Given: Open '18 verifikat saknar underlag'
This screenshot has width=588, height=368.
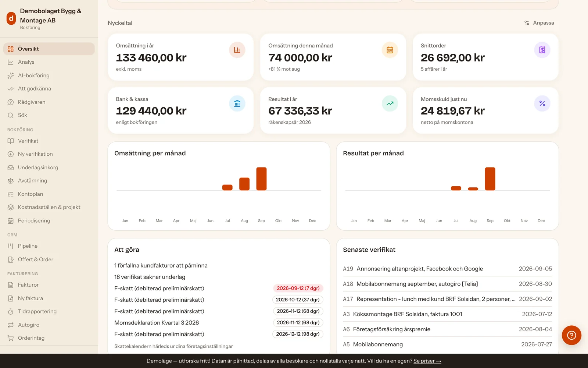Looking at the screenshot, I should click(x=150, y=277).
